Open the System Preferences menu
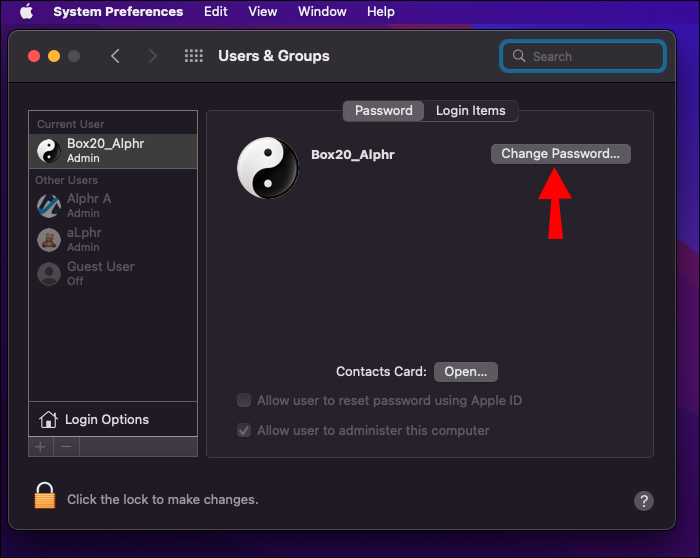 point(118,12)
